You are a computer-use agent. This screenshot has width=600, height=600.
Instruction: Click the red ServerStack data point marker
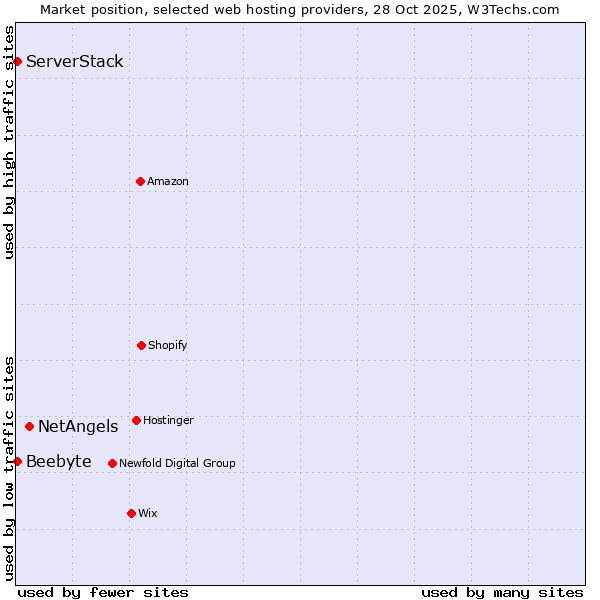[17, 62]
